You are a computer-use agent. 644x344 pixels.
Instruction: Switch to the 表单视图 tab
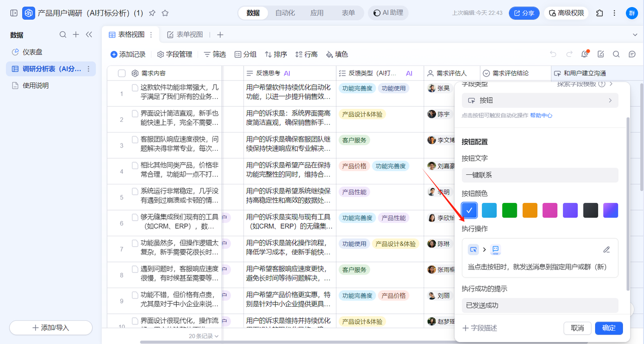point(185,35)
